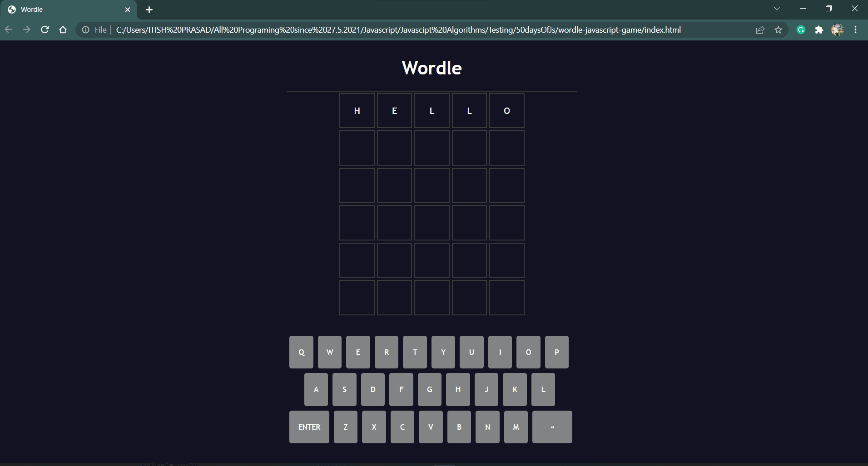Tap the W key on the on-screen keyboard
This screenshot has width=868, height=466.
coord(330,352)
